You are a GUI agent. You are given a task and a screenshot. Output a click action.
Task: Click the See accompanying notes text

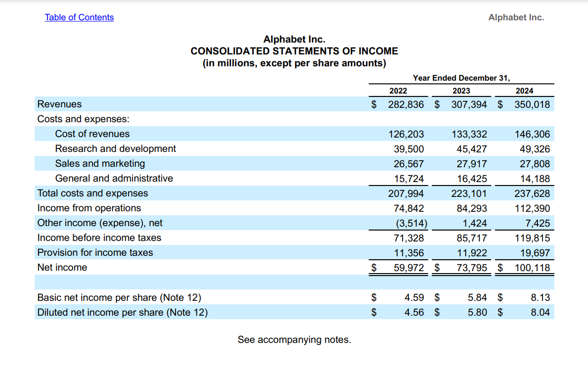click(x=294, y=339)
